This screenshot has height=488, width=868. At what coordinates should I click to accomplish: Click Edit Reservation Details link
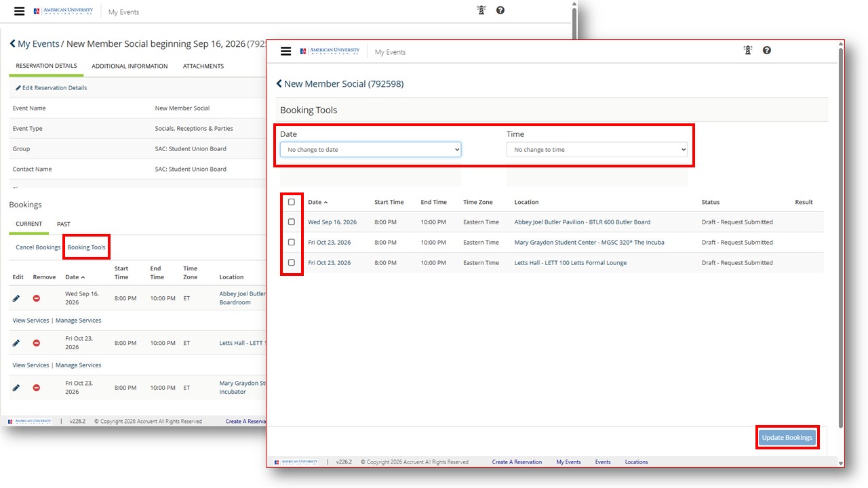pos(54,88)
